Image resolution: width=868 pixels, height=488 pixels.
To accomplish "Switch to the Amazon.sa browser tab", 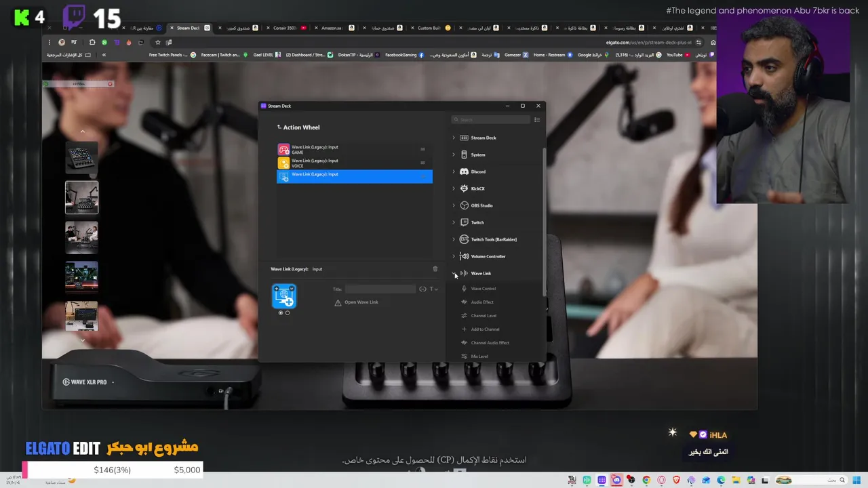I will click(x=337, y=28).
